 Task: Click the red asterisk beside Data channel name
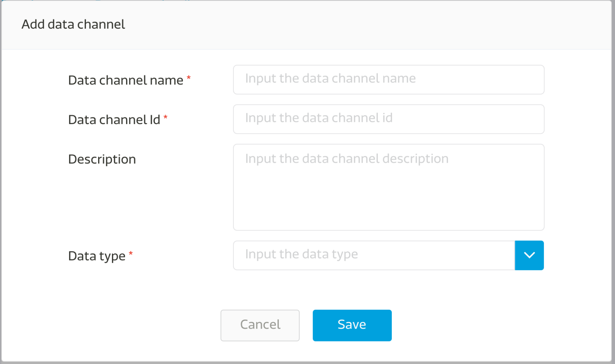click(189, 78)
